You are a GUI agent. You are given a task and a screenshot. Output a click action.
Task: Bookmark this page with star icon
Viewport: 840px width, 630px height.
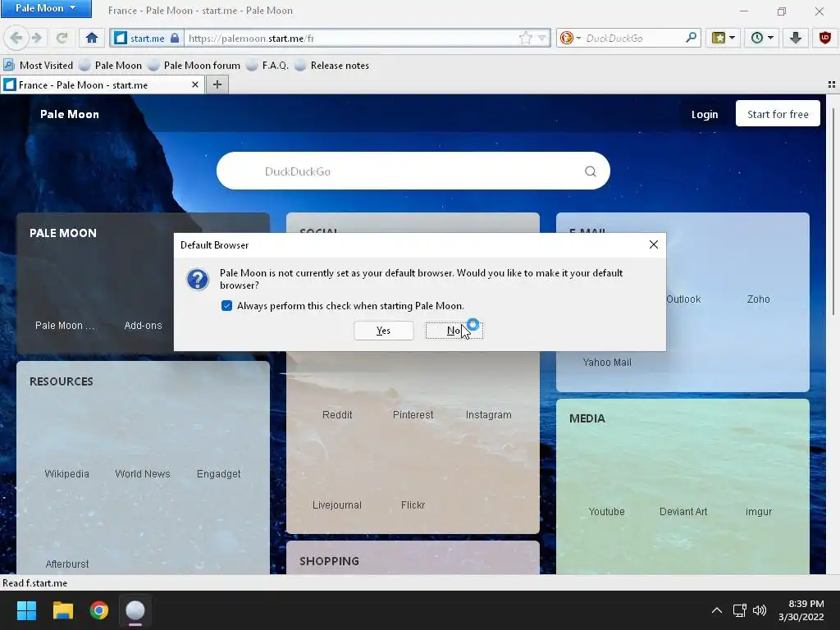click(x=526, y=38)
